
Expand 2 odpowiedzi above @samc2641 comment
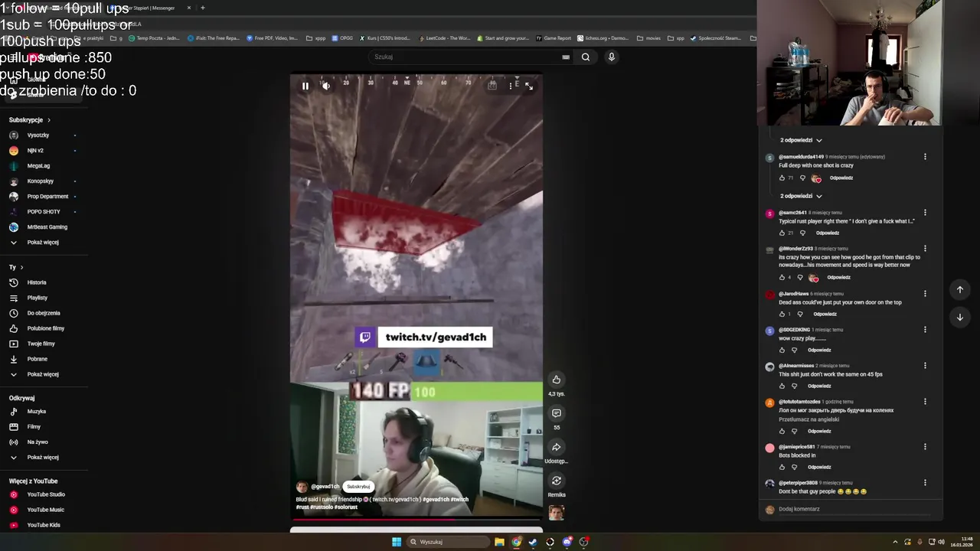pos(801,196)
